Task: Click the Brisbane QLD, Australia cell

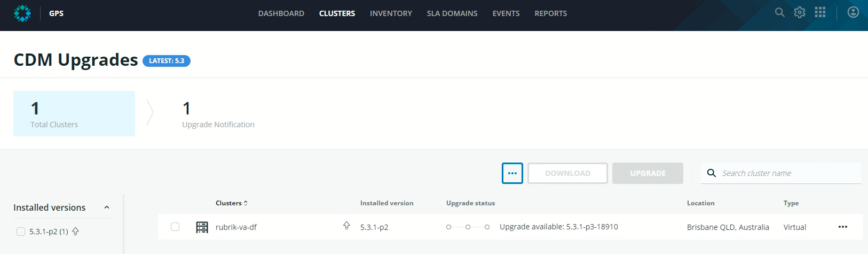Action: click(728, 227)
